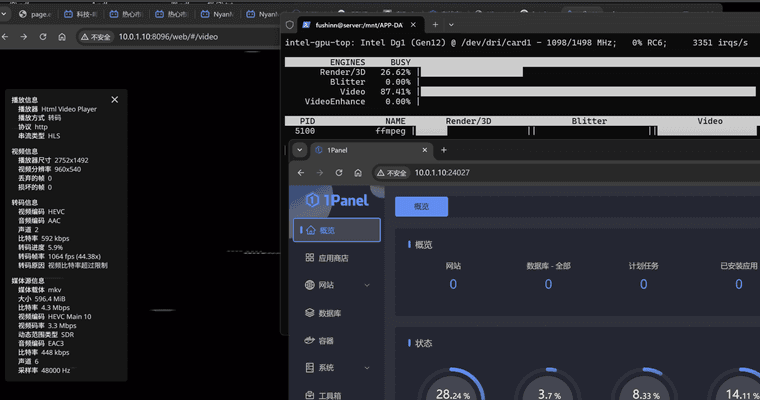Reload the 1Panel browser page
Screen dimensions: 760x400
click(343, 173)
